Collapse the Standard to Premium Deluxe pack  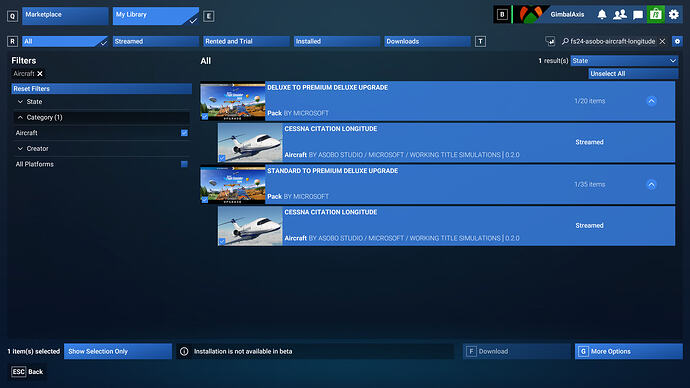coord(651,184)
